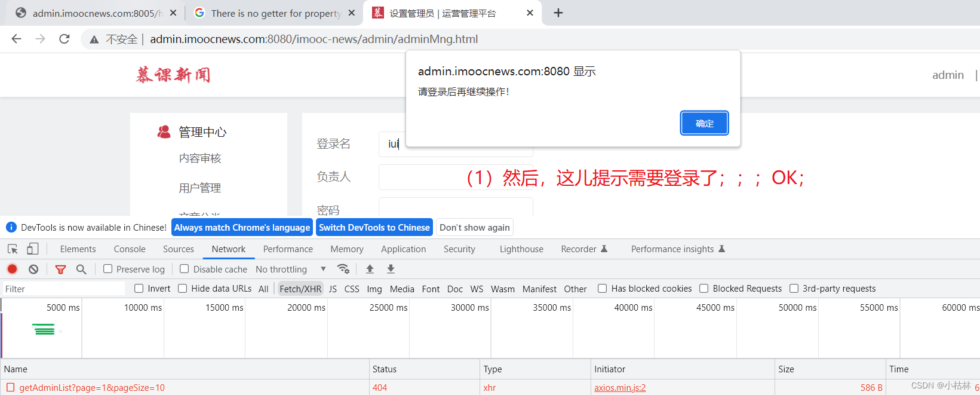Click the network Filter text field

[x=63, y=289]
